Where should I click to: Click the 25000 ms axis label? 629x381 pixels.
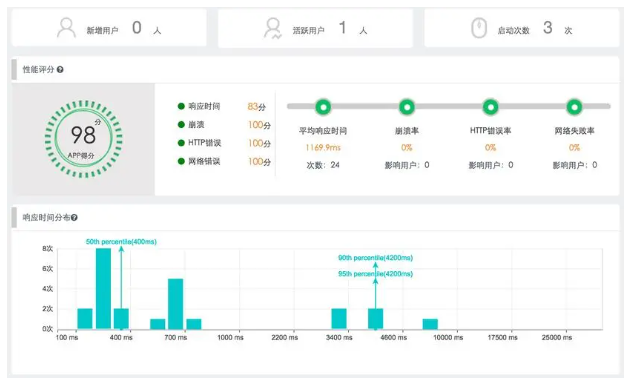pyautogui.click(x=557, y=338)
